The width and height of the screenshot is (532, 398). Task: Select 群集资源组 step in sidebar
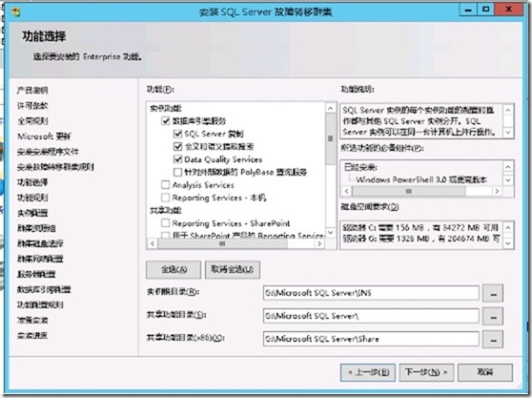36,228
